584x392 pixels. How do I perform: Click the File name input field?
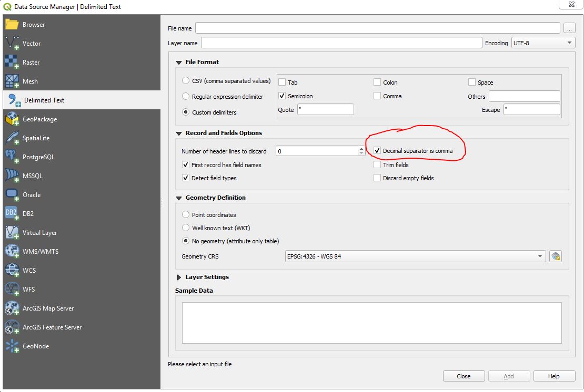(x=378, y=28)
